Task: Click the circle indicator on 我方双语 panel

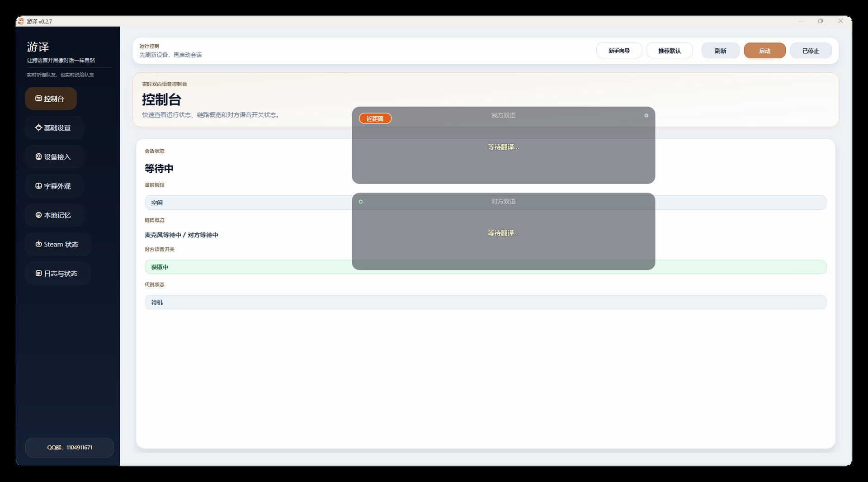Action: click(646, 115)
